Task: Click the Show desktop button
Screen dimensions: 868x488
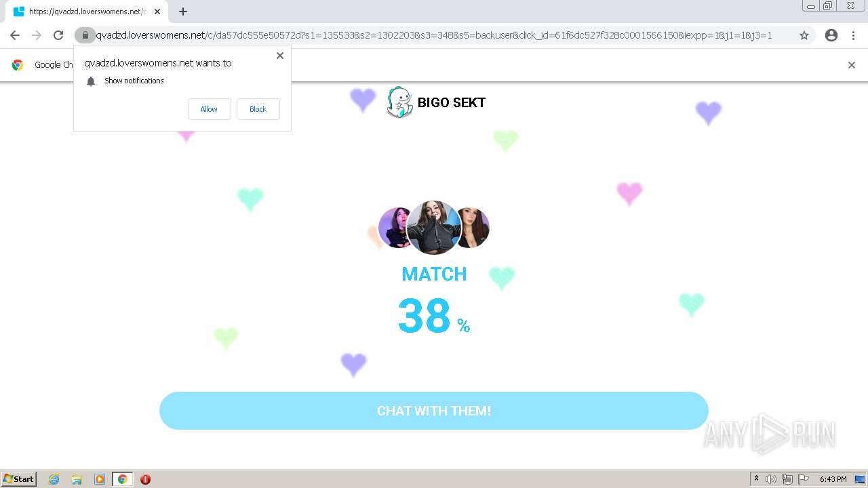Action: pyautogui.click(x=859, y=479)
